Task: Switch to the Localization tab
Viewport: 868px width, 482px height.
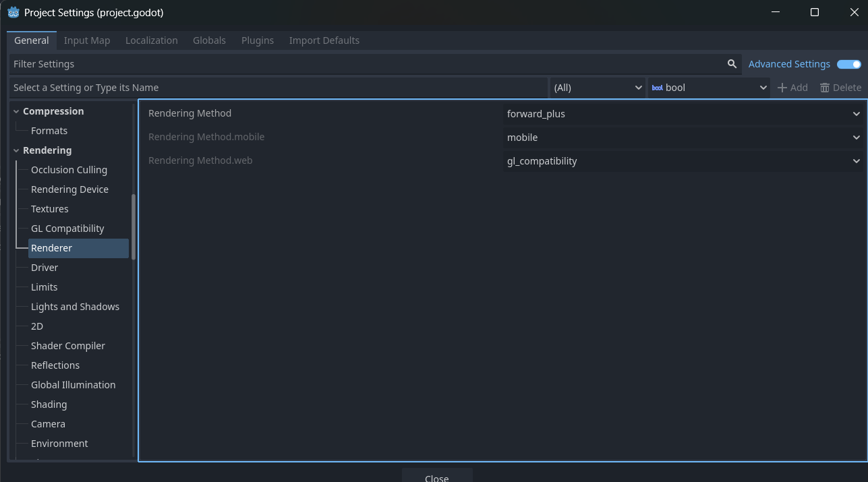Action: 152,40
